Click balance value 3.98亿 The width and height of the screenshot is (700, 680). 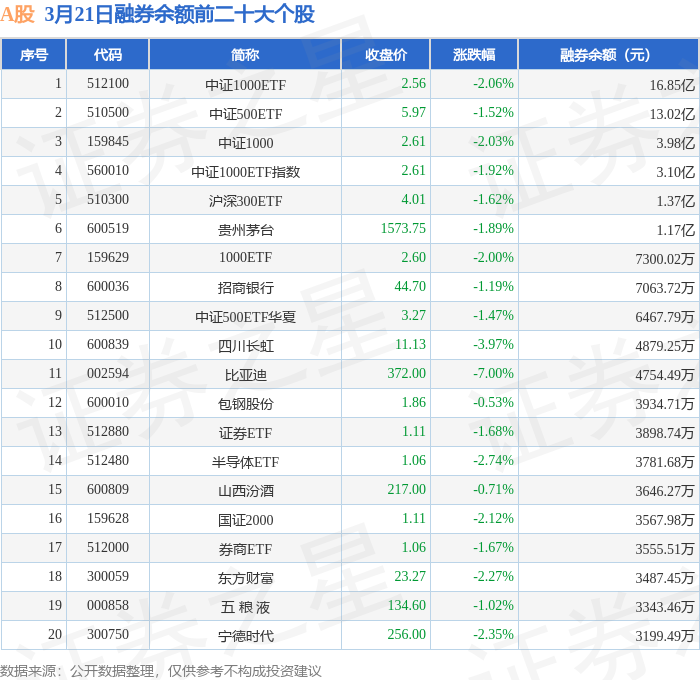(675, 143)
